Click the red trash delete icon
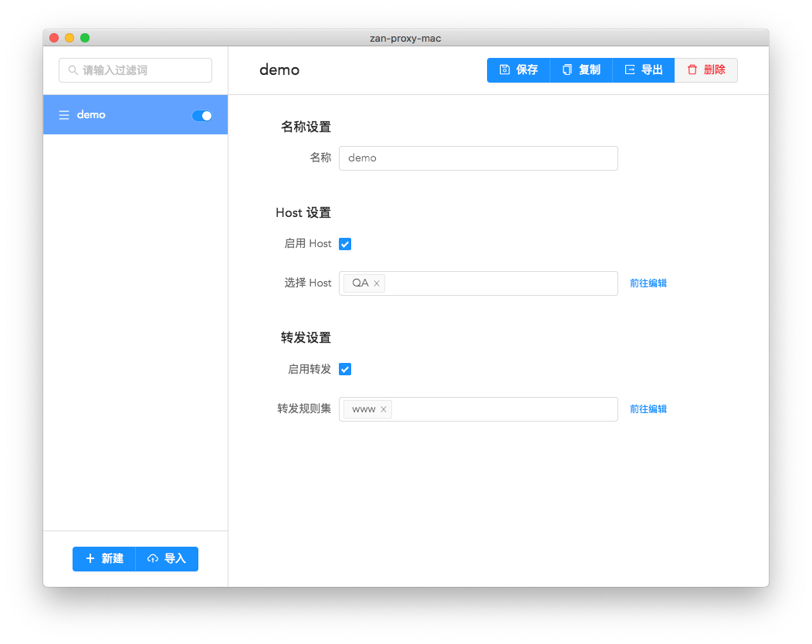 (692, 70)
